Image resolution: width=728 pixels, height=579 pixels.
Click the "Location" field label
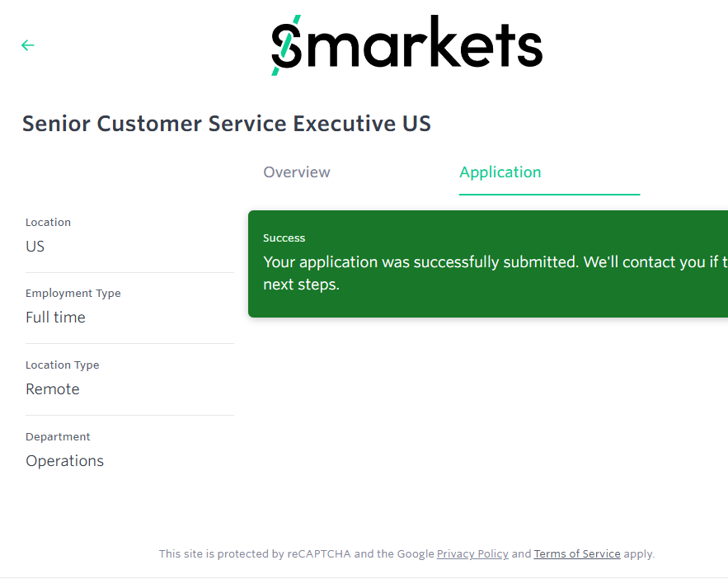click(x=49, y=223)
